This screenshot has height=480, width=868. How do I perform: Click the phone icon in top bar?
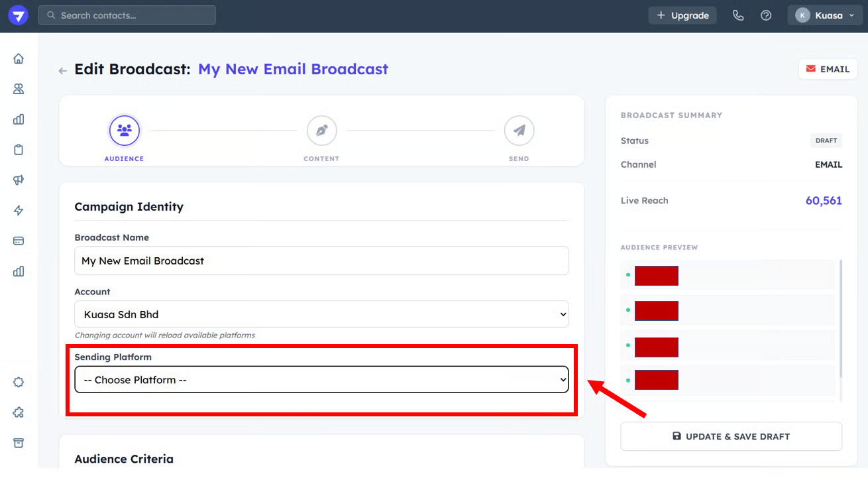[738, 15]
